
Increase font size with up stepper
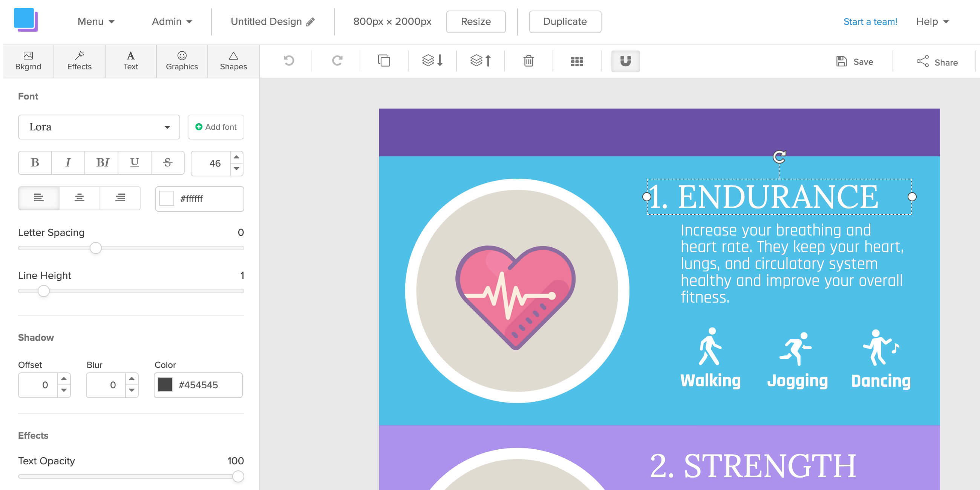[237, 157]
